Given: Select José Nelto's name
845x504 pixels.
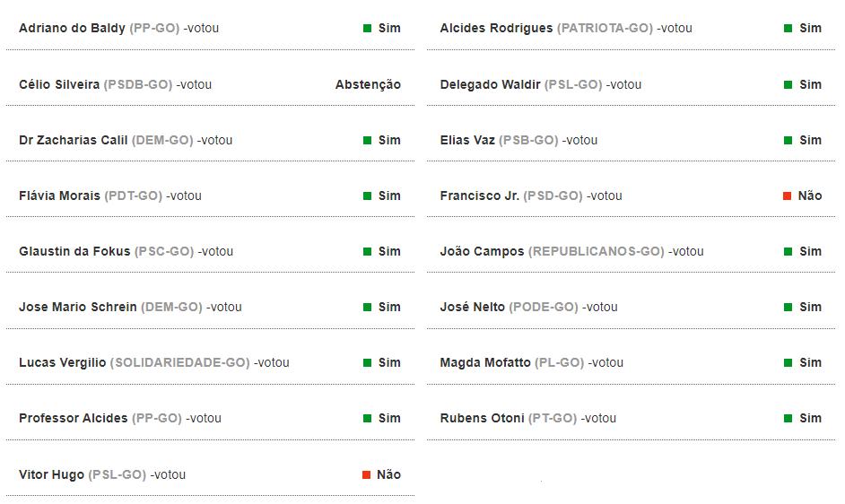Looking at the screenshot, I should (x=472, y=307).
